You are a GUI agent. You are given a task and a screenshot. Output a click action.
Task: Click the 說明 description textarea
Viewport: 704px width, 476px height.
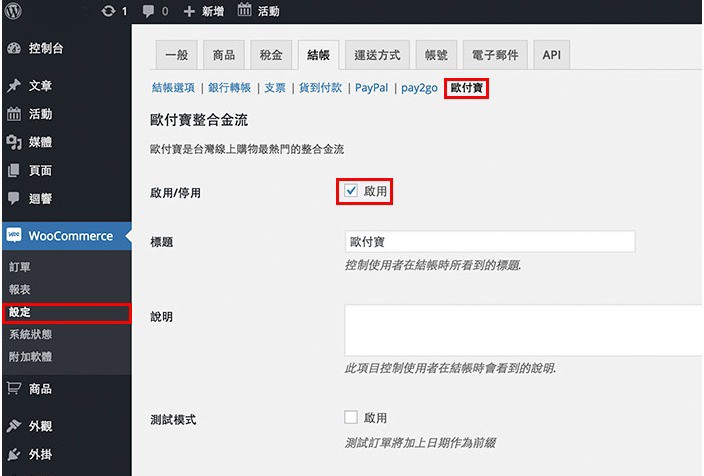(524, 330)
